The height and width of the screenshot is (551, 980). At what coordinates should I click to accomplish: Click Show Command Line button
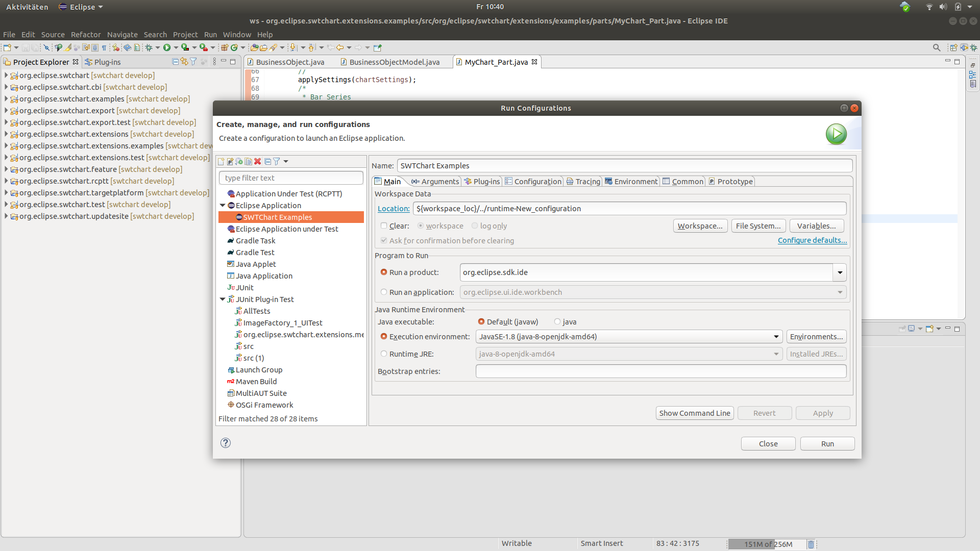pos(695,413)
